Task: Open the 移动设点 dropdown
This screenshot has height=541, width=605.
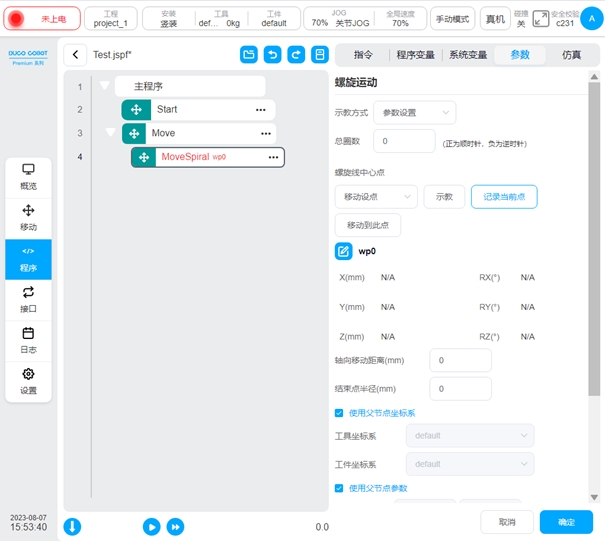Action: point(375,197)
